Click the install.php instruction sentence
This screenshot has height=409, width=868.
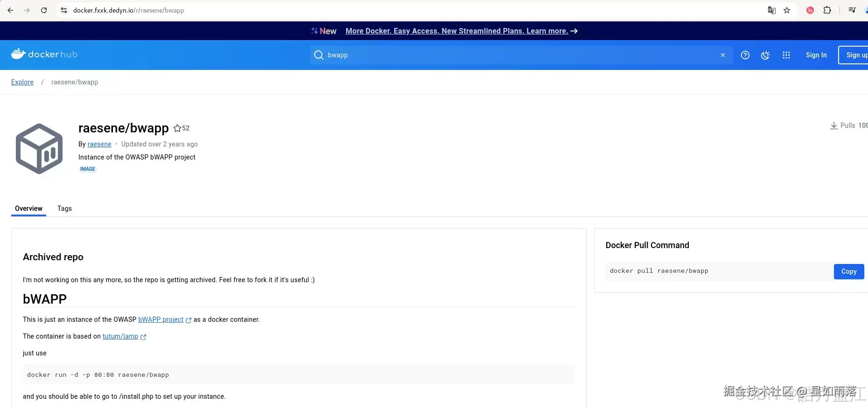tap(124, 396)
